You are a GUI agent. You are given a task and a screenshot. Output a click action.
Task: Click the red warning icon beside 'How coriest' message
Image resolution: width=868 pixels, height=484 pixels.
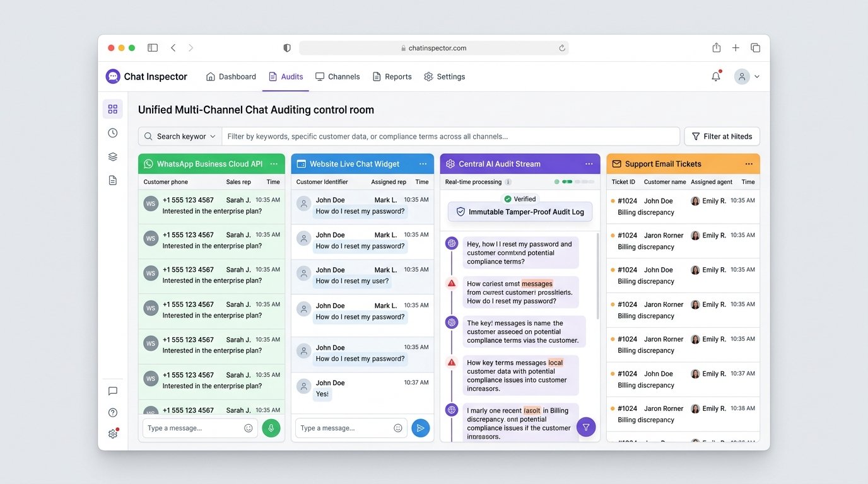click(452, 284)
